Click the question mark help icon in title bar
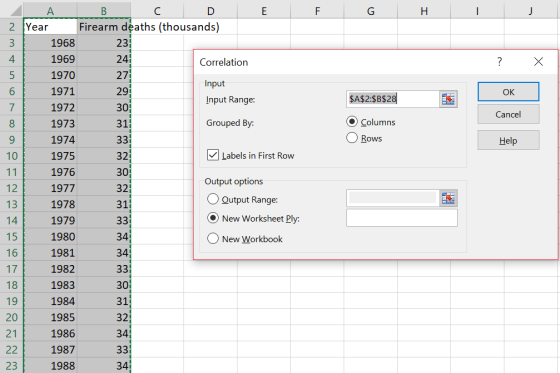560x373 pixels. 499,62
